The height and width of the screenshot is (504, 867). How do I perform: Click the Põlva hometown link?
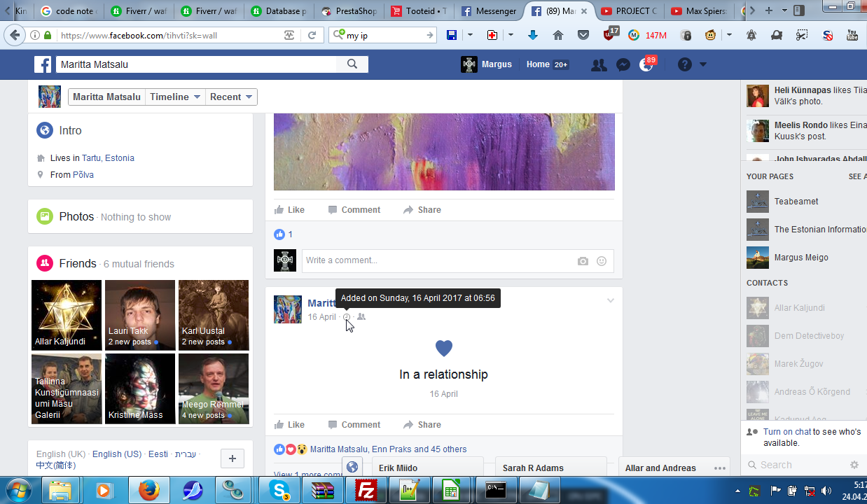coord(83,175)
